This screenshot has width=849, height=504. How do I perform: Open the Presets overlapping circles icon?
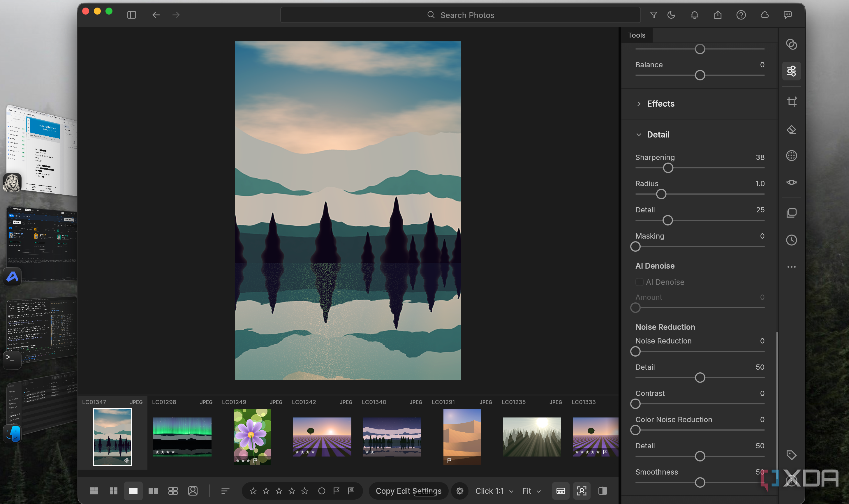coord(792,45)
